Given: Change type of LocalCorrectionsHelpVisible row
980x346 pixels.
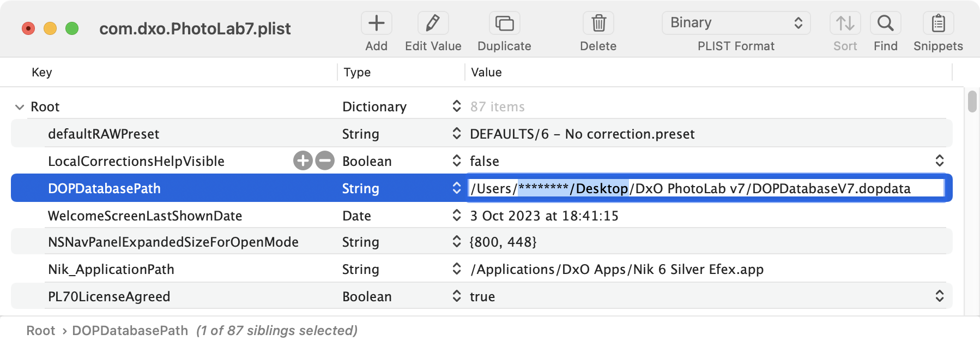Looking at the screenshot, I should click(457, 160).
